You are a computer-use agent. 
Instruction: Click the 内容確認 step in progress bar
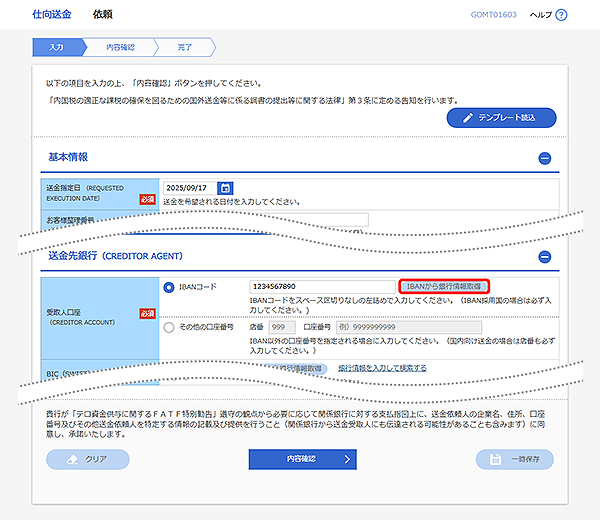[x=120, y=47]
